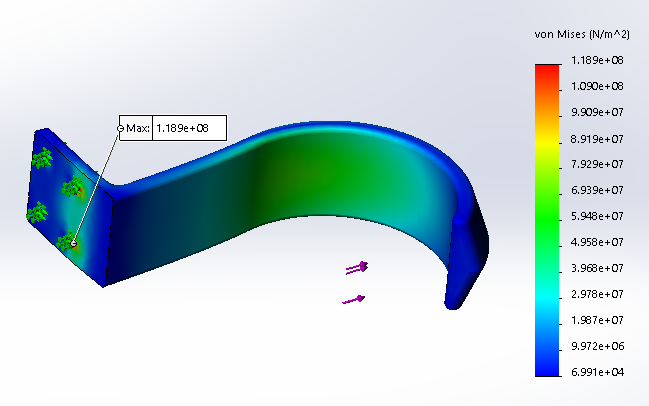649x406 pixels.
Task: Select the green fixture symbol at max stress point
Action: tap(66, 241)
